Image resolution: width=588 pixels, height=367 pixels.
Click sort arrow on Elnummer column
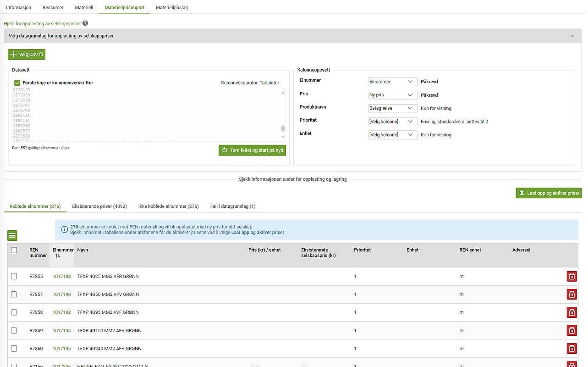coord(58,256)
